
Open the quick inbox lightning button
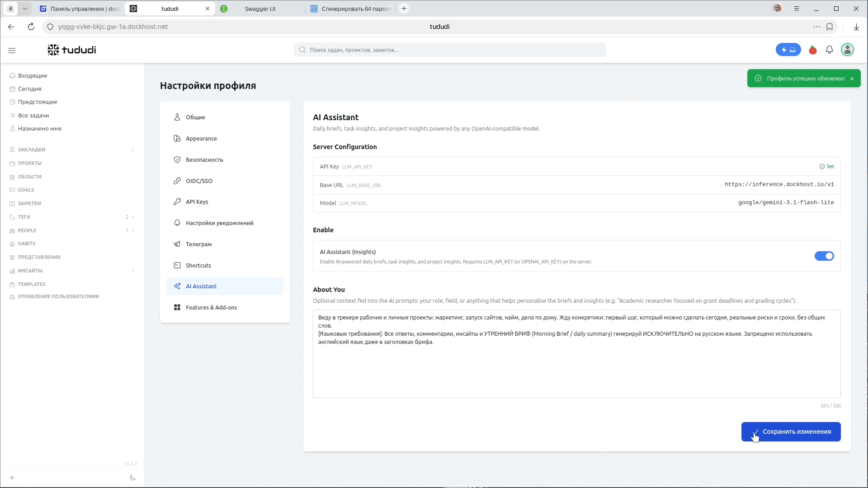[788, 50]
